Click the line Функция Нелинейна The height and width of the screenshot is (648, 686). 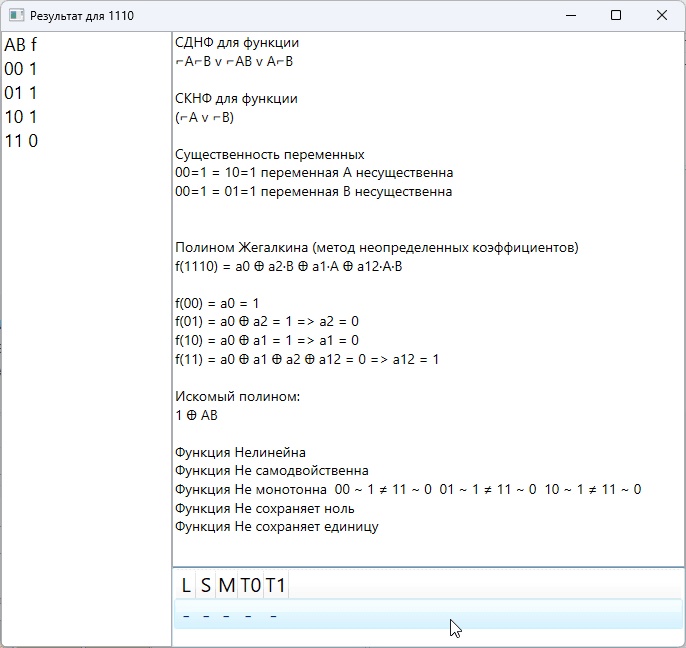(x=240, y=452)
